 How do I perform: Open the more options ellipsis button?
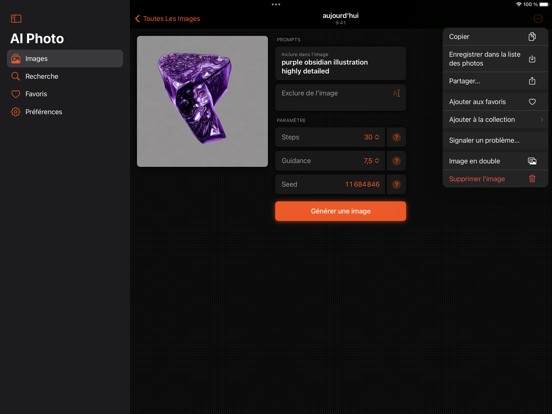pos(538,19)
